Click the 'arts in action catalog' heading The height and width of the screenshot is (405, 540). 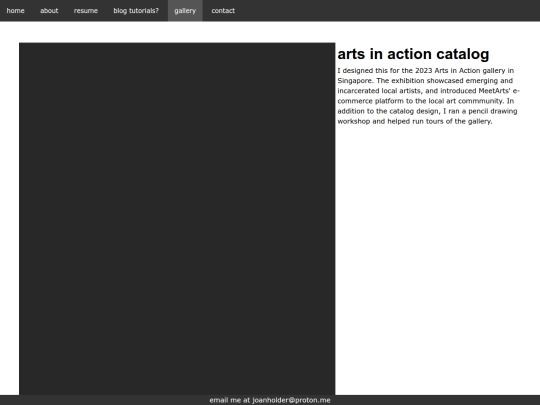(413, 54)
